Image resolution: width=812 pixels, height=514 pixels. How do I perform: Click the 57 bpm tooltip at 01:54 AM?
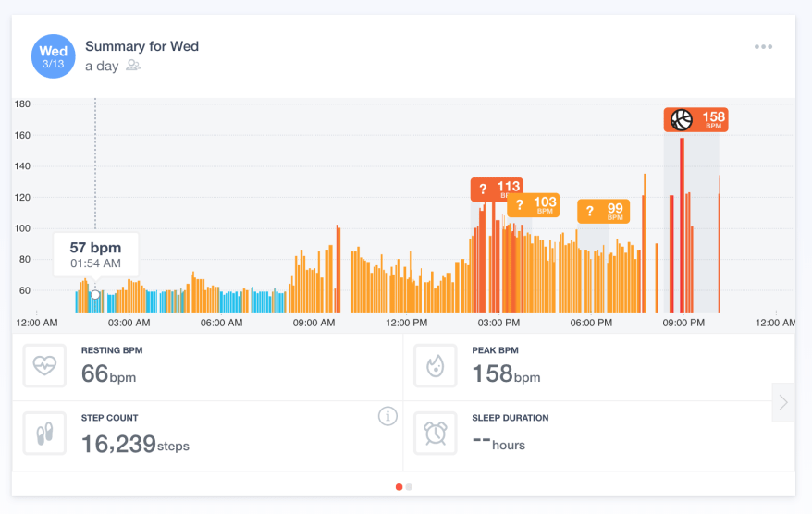pyautogui.click(x=95, y=254)
